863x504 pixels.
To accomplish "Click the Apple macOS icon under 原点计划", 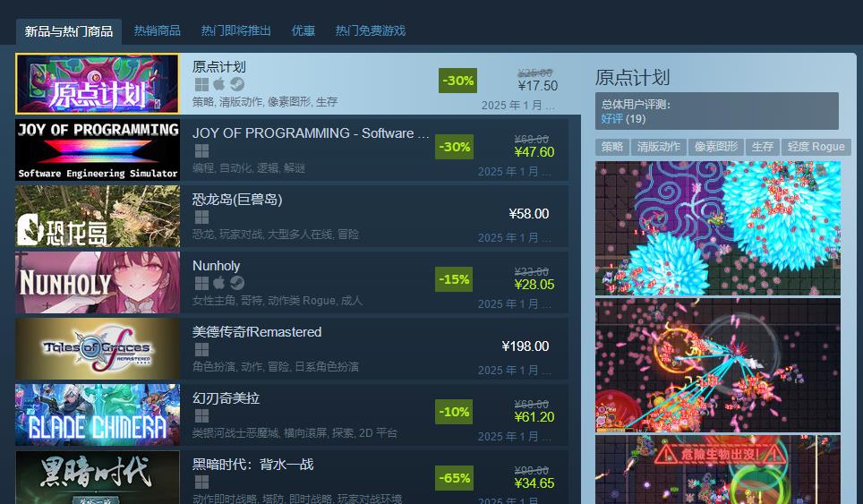I will pos(219,84).
